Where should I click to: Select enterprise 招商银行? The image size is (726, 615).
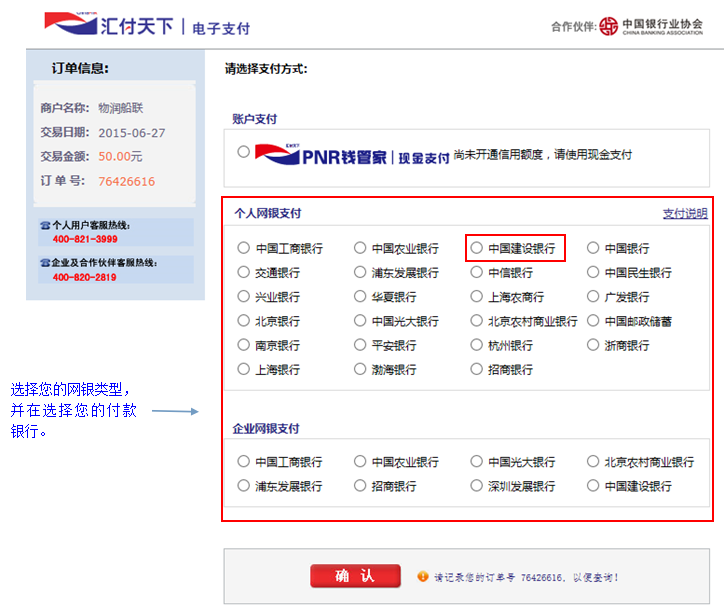tap(360, 485)
